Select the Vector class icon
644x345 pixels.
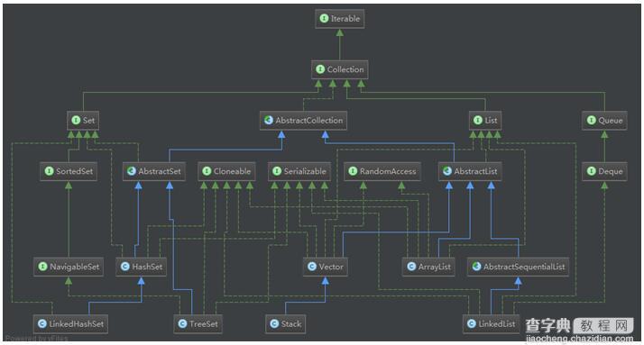(x=312, y=267)
